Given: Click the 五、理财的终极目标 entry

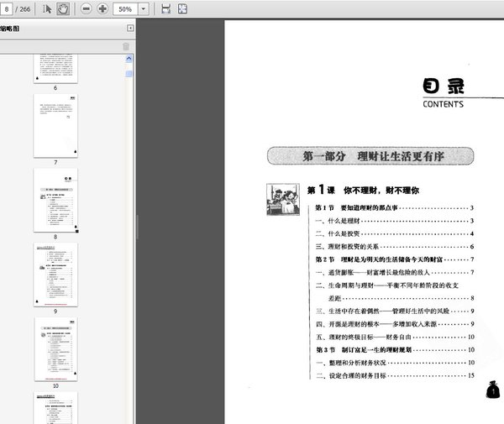Looking at the screenshot, I should pyautogui.click(x=395, y=337).
